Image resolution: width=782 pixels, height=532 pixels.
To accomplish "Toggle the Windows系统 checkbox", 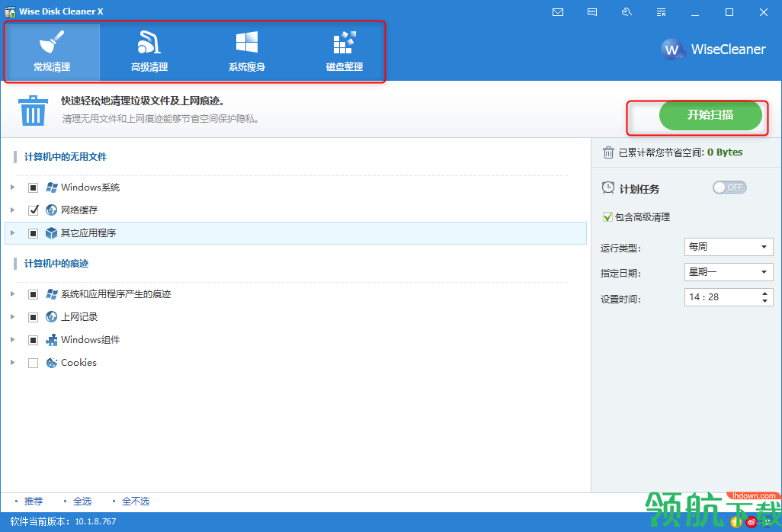I will [33, 187].
